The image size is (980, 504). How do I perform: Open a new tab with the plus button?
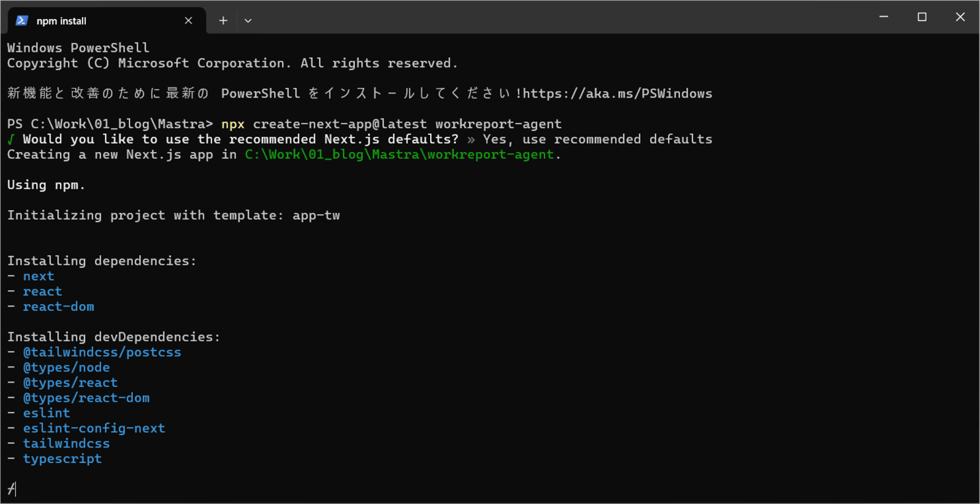223,20
